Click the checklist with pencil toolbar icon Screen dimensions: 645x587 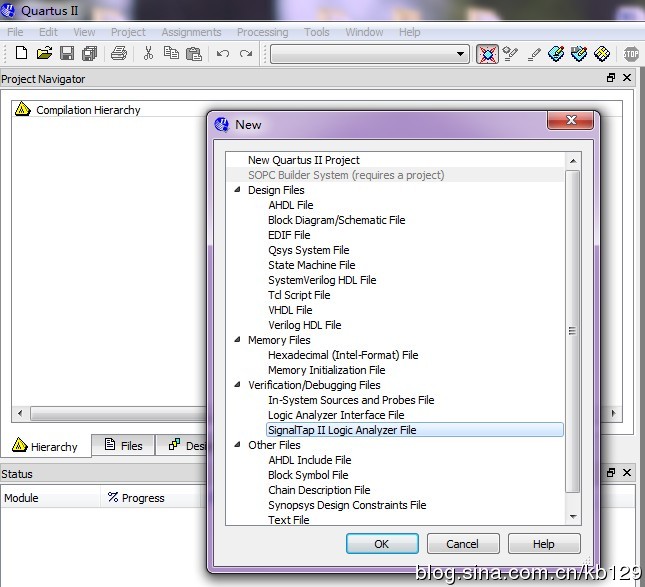point(510,54)
